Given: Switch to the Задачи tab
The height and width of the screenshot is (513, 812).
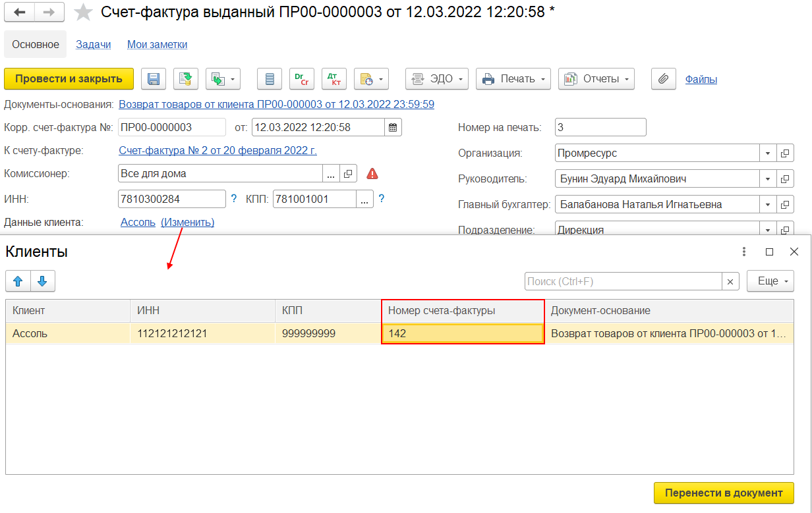Looking at the screenshot, I should pyautogui.click(x=93, y=44).
